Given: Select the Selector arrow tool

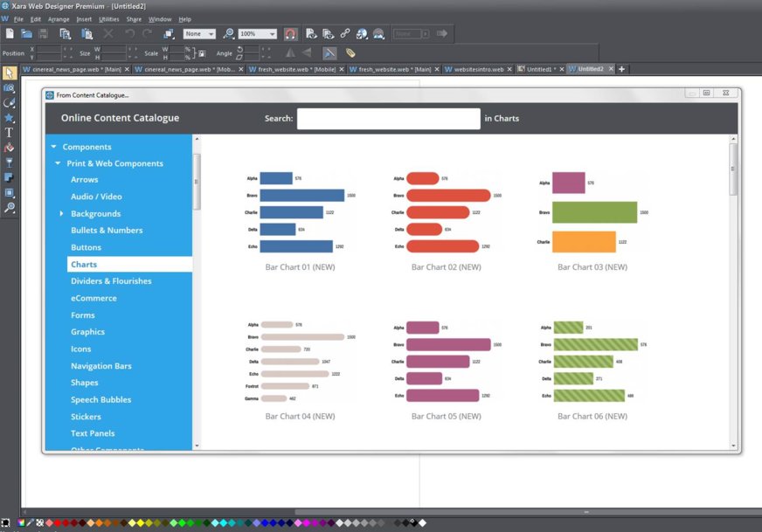Looking at the screenshot, I should coord(10,73).
